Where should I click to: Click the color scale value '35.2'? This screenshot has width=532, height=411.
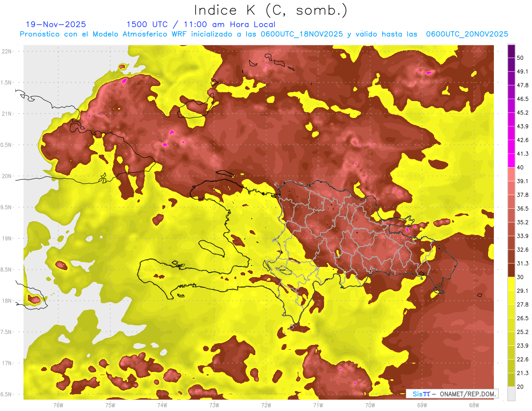click(x=523, y=222)
